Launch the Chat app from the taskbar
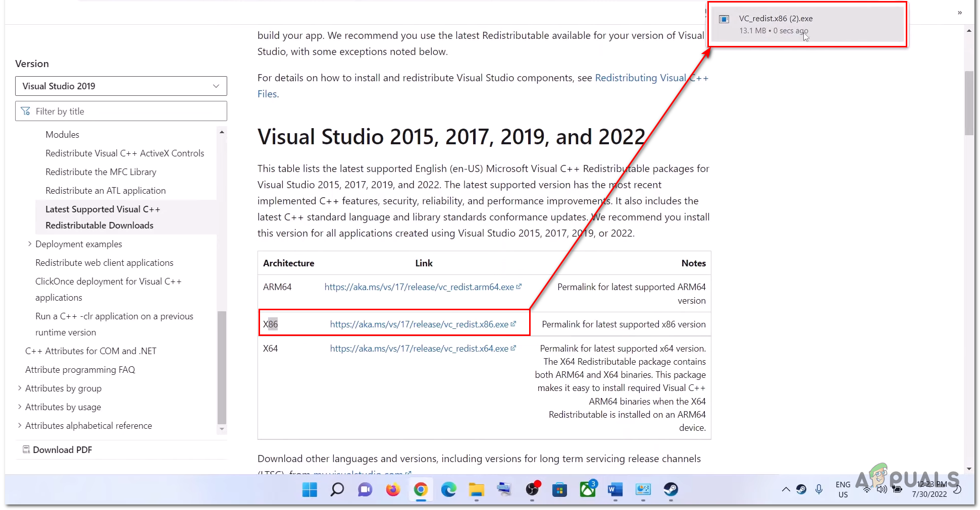 [365, 489]
